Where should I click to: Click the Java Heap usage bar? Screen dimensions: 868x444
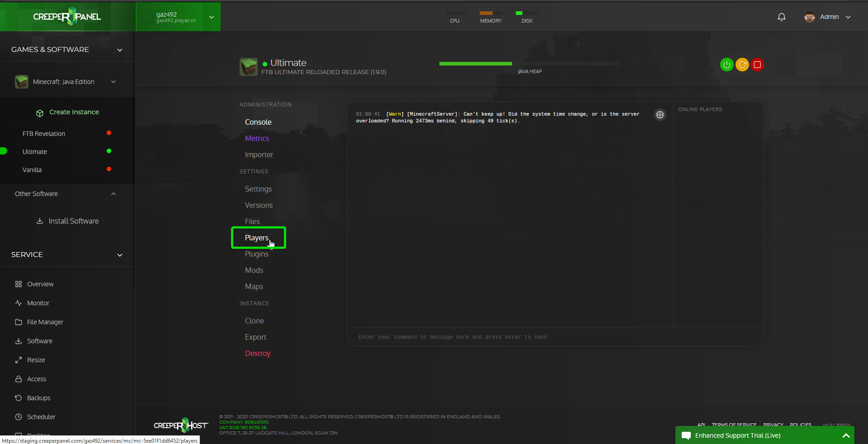click(529, 64)
